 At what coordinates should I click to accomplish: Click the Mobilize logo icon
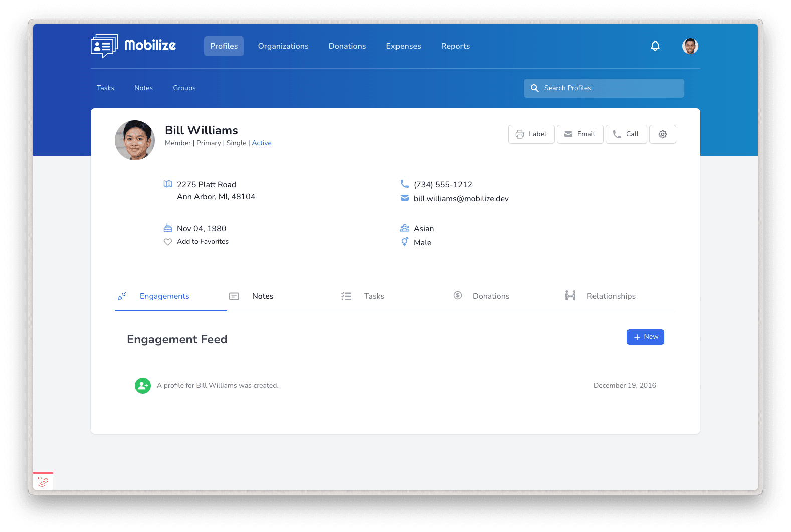(x=104, y=46)
